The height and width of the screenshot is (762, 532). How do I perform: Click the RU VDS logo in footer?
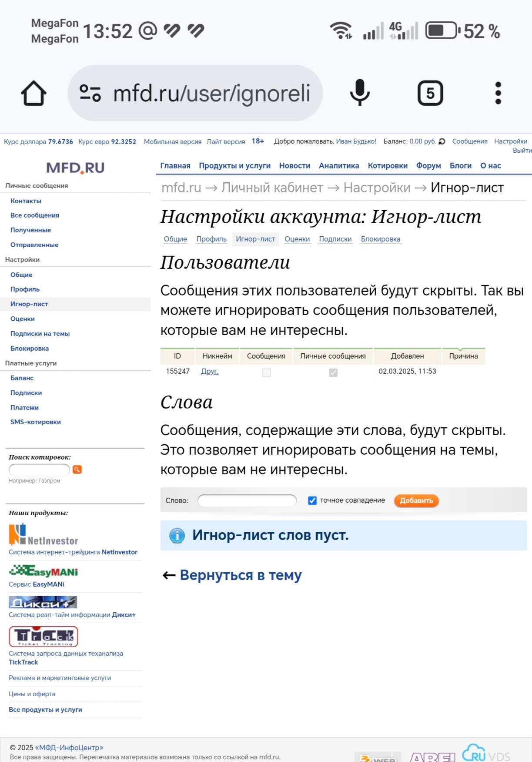point(486,753)
